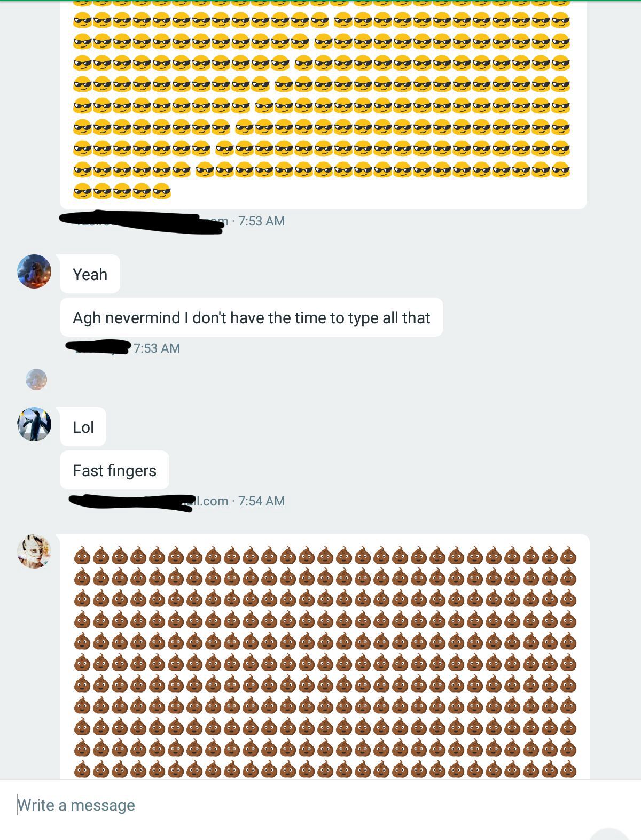Click the redacted name before the second 7:53 AM
The height and width of the screenshot is (840, 641).
[x=98, y=347]
